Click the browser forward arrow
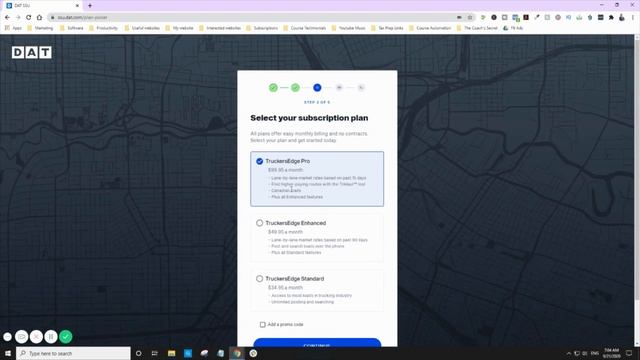This screenshot has height=360, width=640. pos(18,18)
